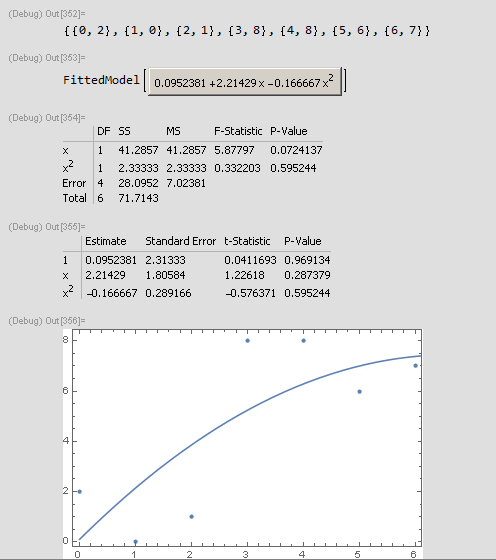Click the Total SS value 71.7143

[x=138, y=198]
